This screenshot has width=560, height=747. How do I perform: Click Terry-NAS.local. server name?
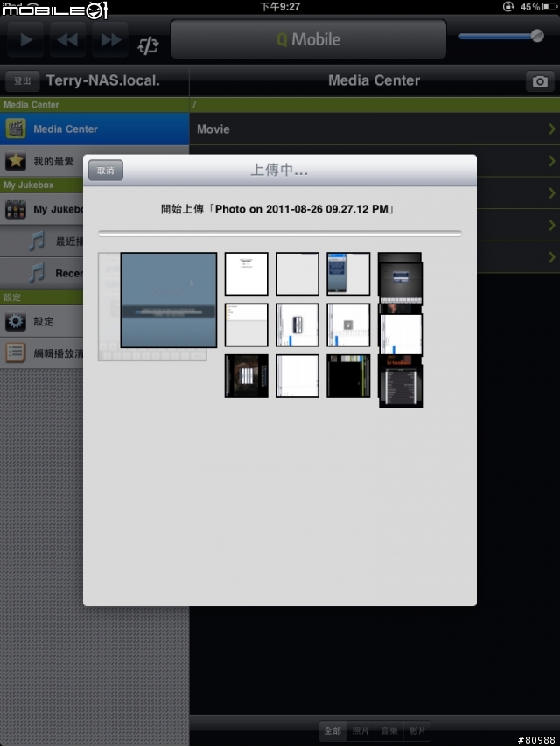103,80
